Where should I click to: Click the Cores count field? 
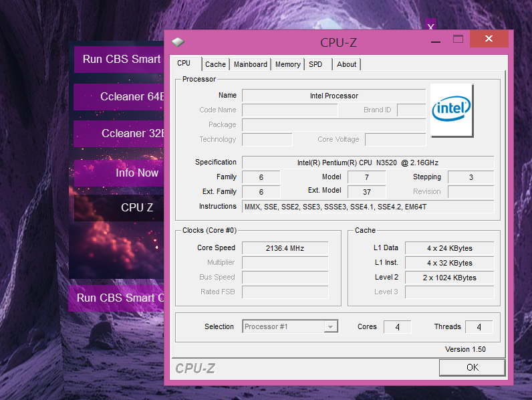(397, 327)
